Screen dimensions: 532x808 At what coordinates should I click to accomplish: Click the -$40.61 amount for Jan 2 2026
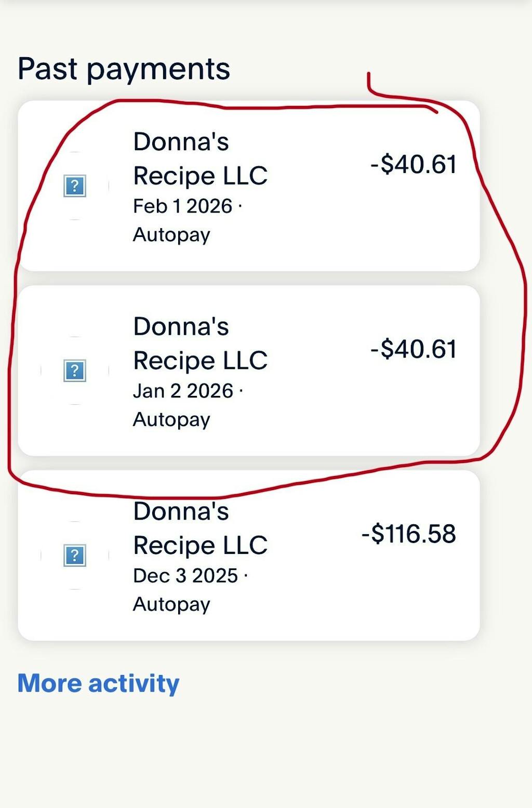click(x=413, y=349)
